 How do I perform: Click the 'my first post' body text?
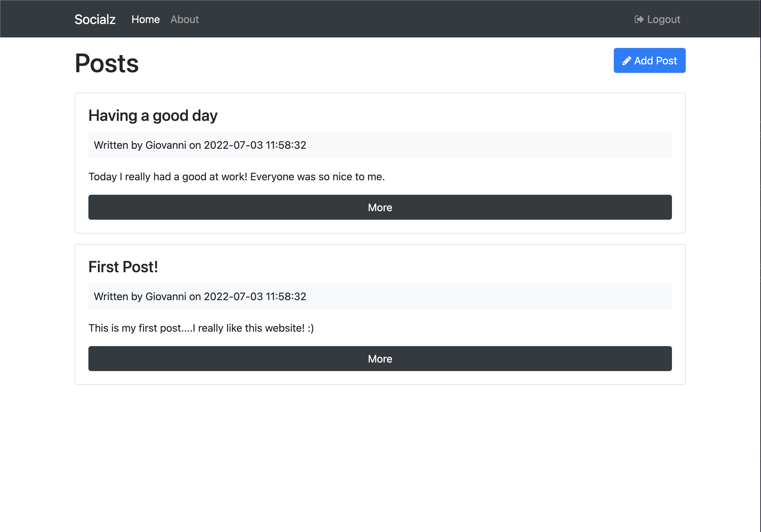point(201,328)
